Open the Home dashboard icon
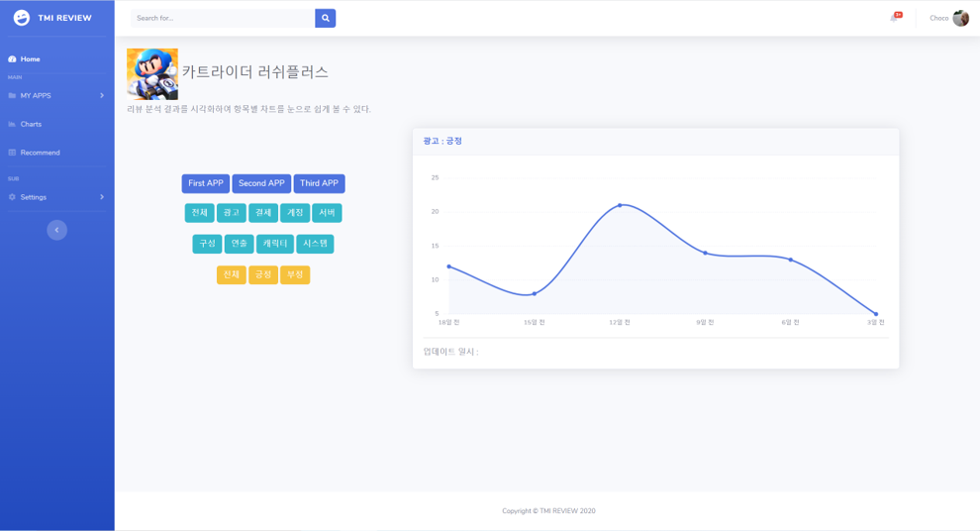The height and width of the screenshot is (531, 980). tap(12, 58)
